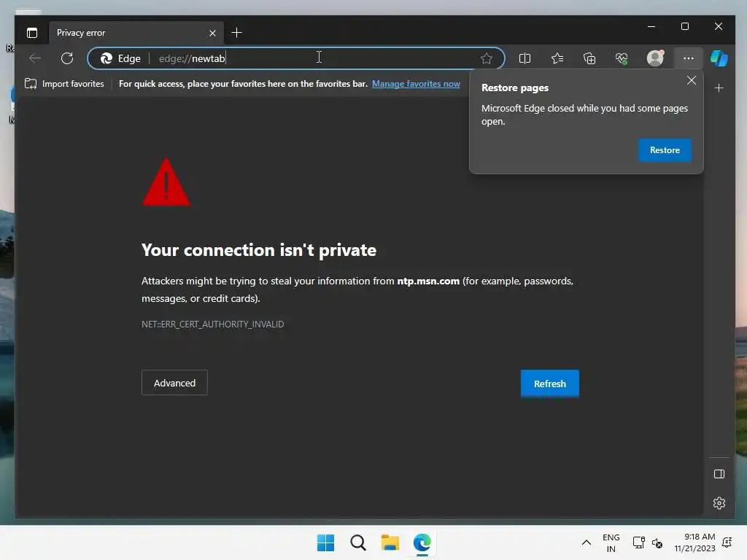Open the profile avatar menu
Image resolution: width=747 pixels, height=560 pixels.
pos(656,58)
